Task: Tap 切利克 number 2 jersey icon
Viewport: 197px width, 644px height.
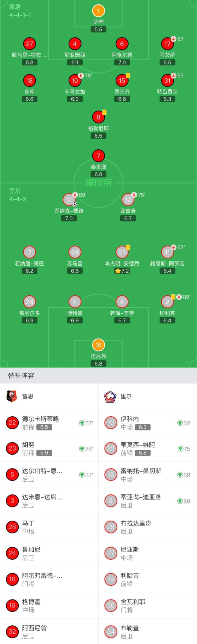Action: [167, 302]
